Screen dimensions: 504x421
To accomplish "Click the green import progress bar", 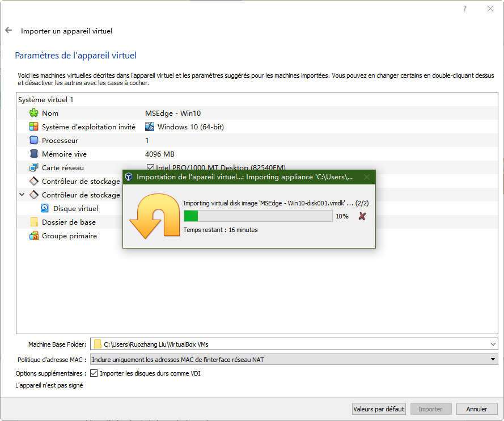I will pos(258,216).
